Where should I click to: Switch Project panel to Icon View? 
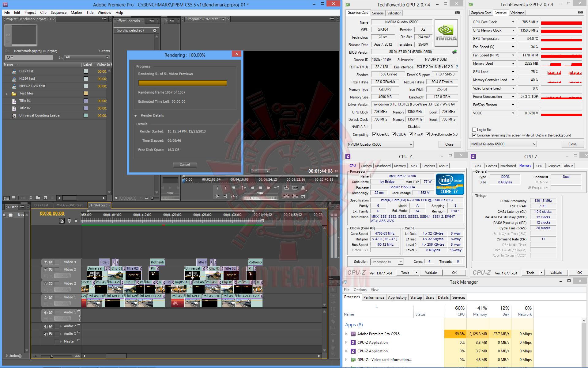coord(14,198)
